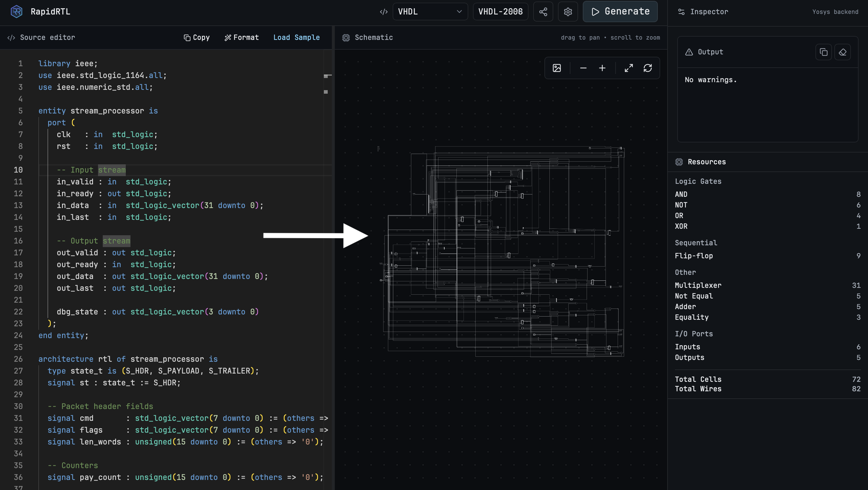Screen dimensions: 868x490
Task: Clear output with eraser icon
Action: coord(842,52)
